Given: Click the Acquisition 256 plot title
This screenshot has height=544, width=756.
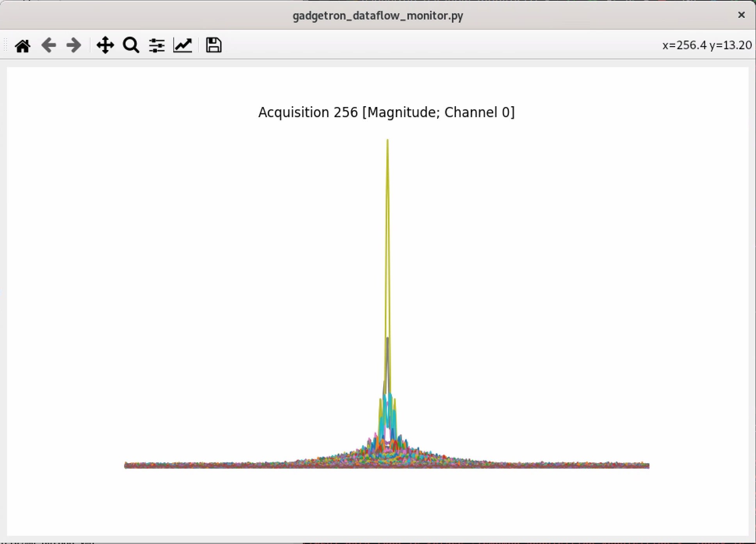Looking at the screenshot, I should (x=386, y=112).
